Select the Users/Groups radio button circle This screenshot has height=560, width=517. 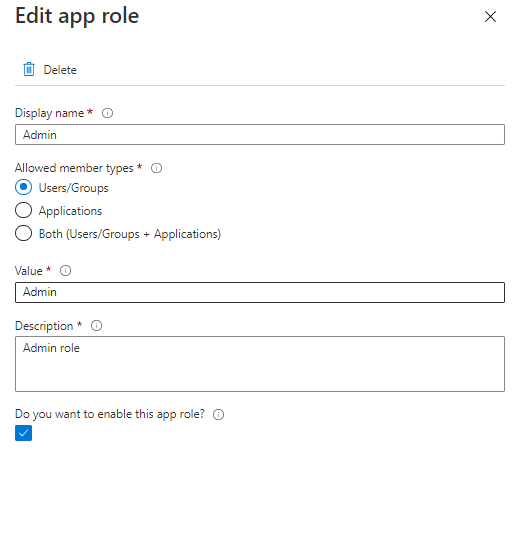[24, 188]
